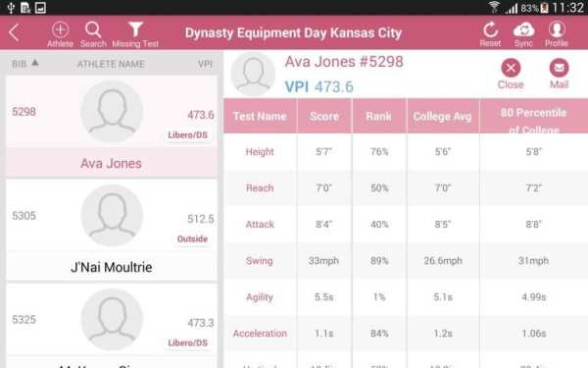Tap Ava Jones profile photo in detail header
Screen dimensions: 588x368
(253, 74)
